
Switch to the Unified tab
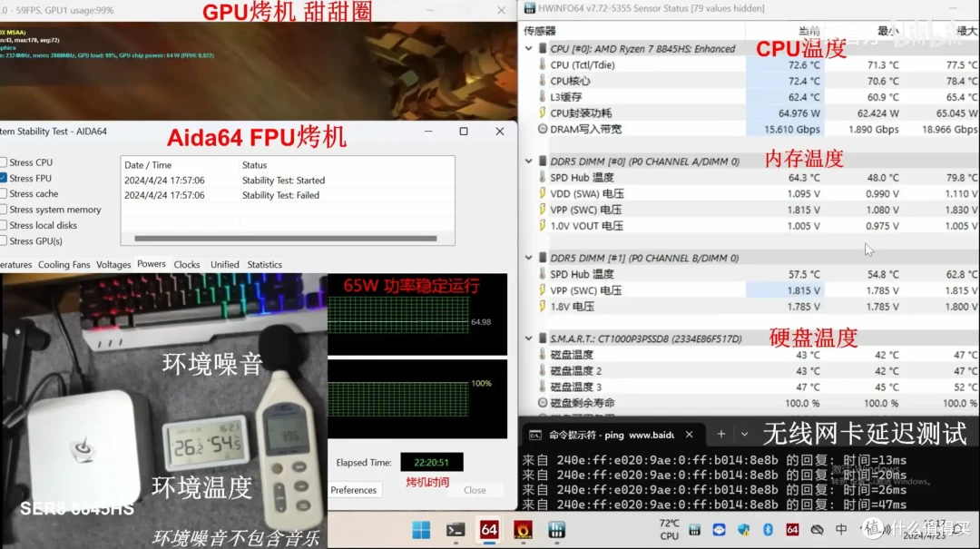tap(224, 264)
